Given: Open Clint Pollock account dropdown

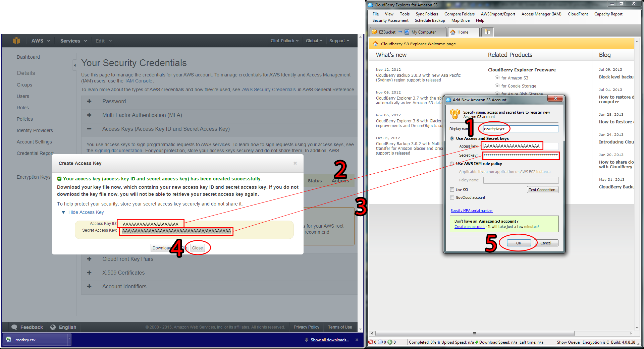Looking at the screenshot, I should (284, 41).
